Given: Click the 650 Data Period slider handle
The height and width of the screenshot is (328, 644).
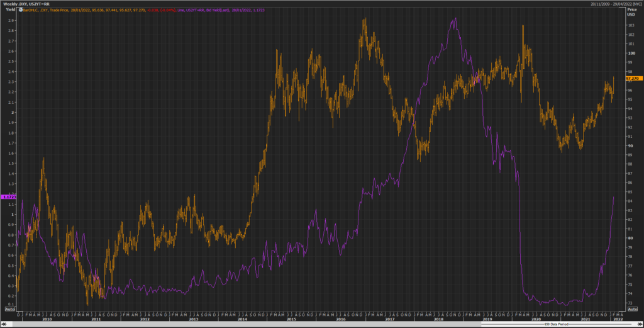Looking at the screenshot, I should tap(557, 324).
